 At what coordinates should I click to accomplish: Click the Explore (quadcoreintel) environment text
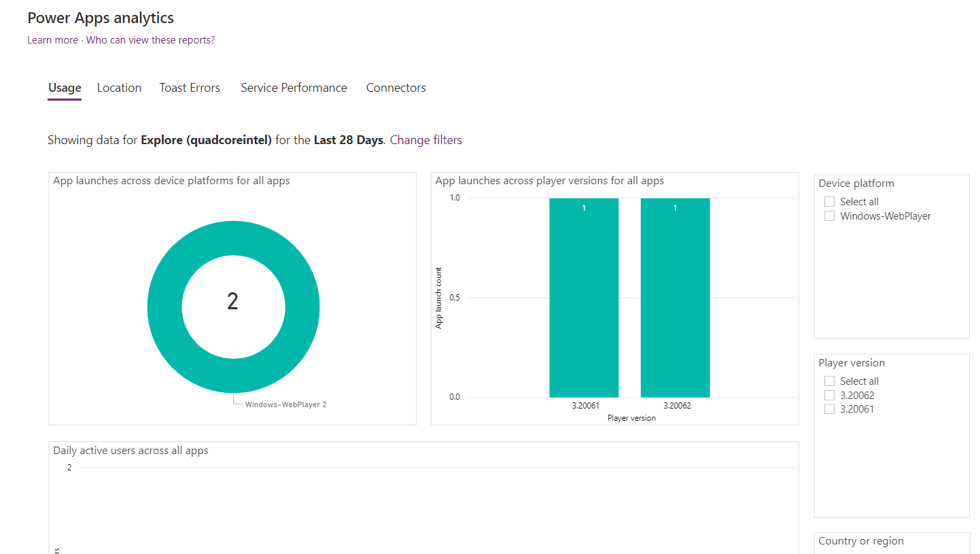(x=207, y=139)
